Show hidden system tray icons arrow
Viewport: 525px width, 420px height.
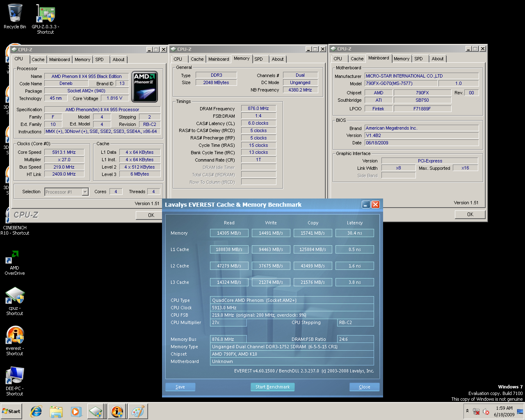tap(467, 411)
